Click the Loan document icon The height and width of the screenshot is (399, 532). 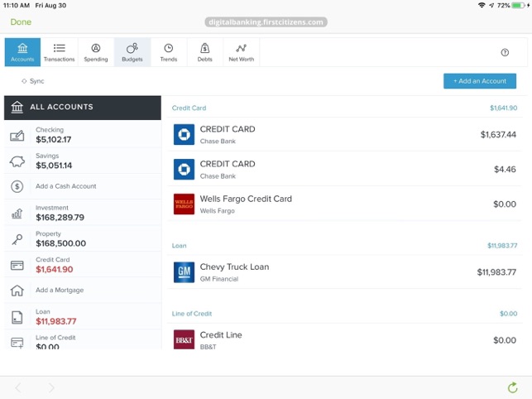17,318
